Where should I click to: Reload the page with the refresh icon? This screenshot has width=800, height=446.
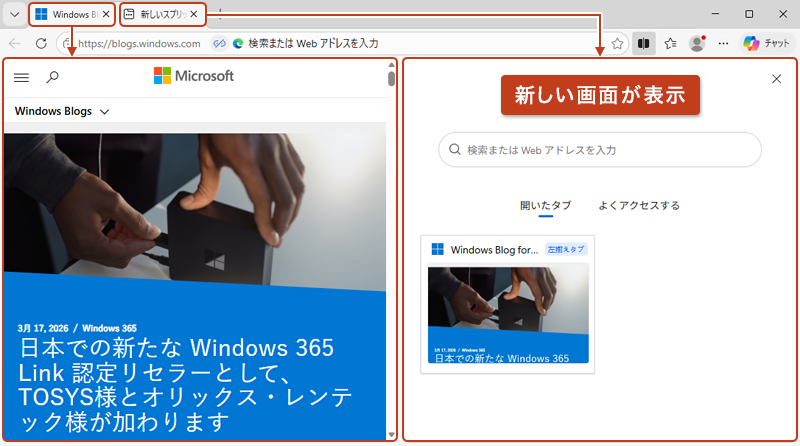(x=41, y=43)
